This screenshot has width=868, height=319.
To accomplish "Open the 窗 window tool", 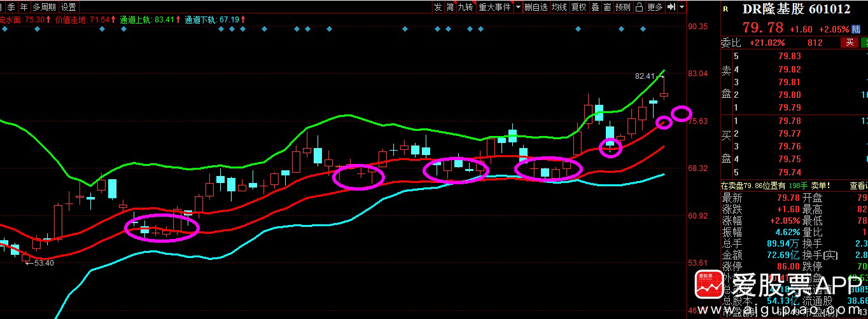I will tap(608, 8).
